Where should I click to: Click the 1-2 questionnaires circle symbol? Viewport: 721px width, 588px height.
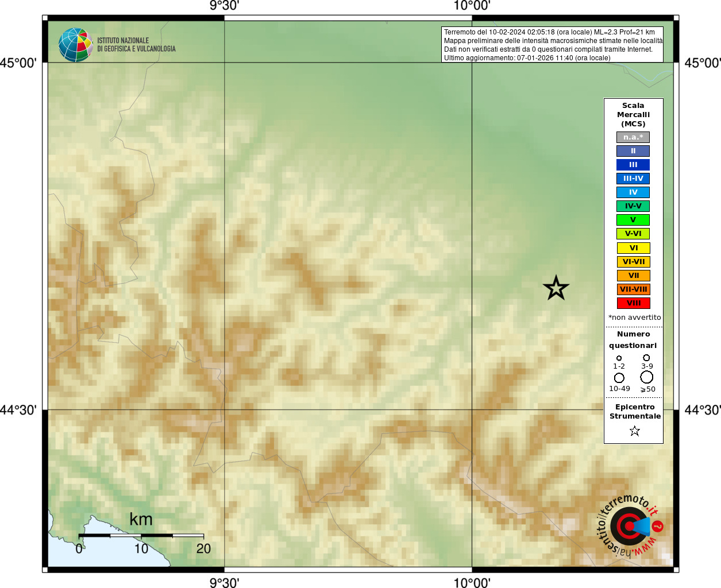click(x=619, y=358)
